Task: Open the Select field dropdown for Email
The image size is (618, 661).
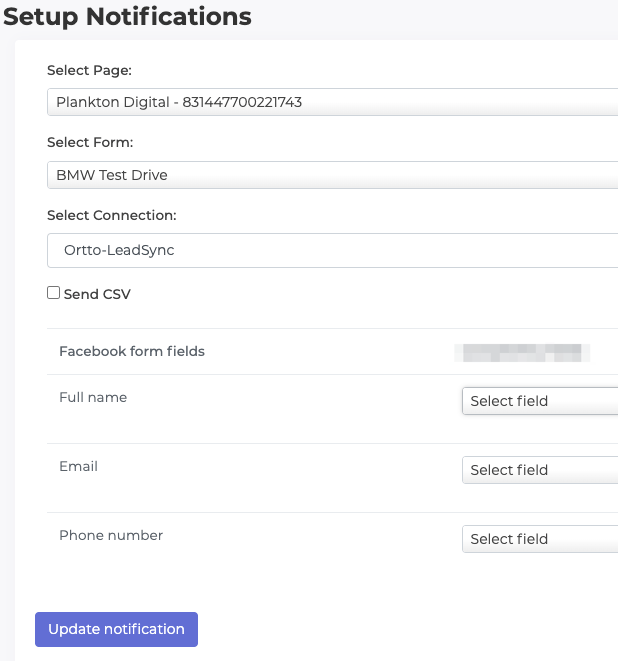Action: point(540,470)
